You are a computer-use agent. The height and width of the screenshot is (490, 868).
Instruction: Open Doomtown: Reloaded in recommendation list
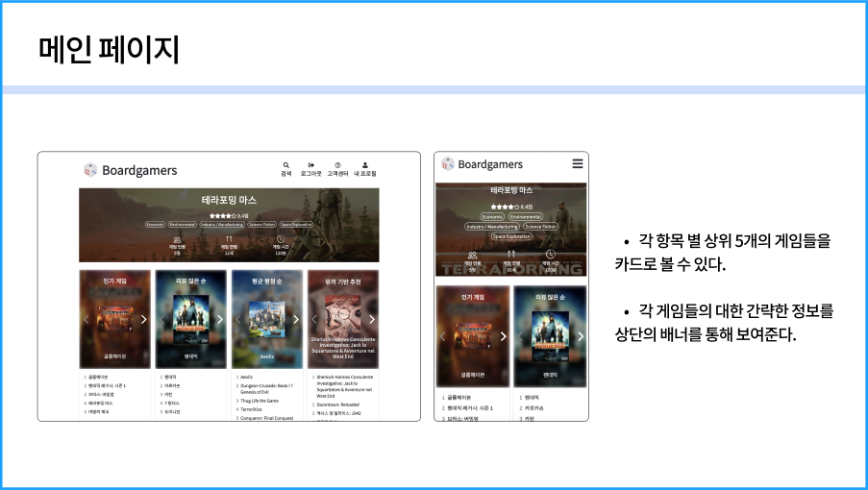tap(337, 404)
